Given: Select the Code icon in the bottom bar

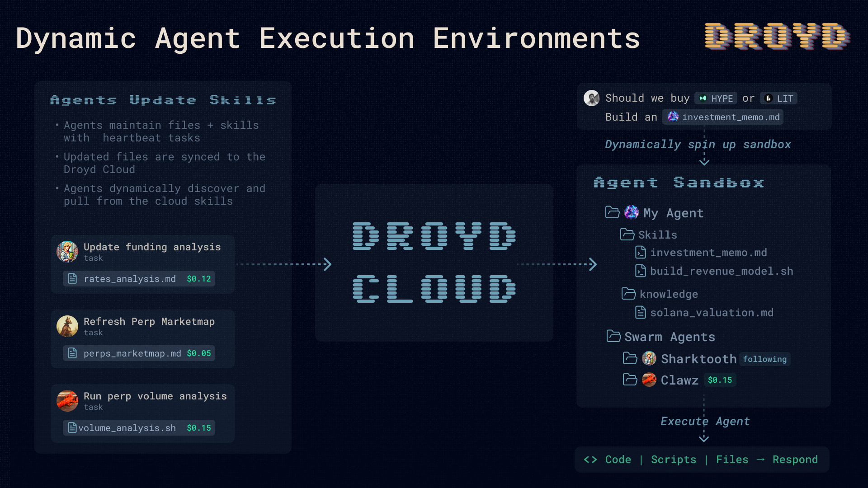Looking at the screenshot, I should (591, 459).
